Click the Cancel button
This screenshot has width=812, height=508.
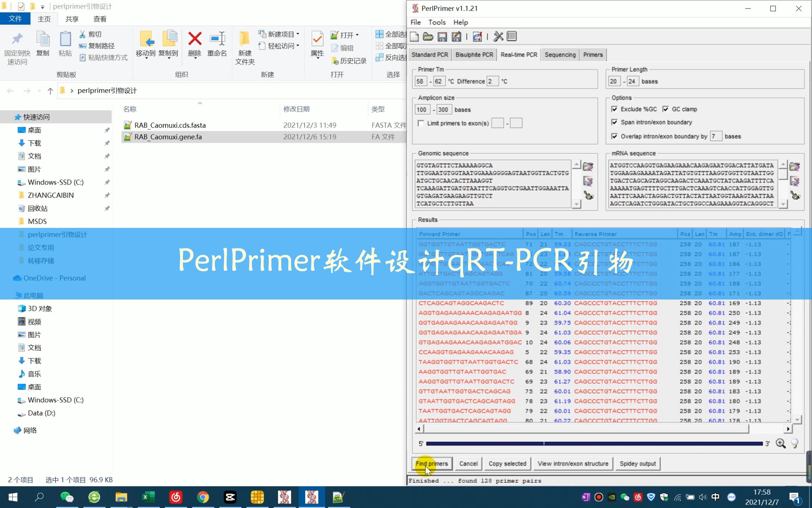pos(468,464)
